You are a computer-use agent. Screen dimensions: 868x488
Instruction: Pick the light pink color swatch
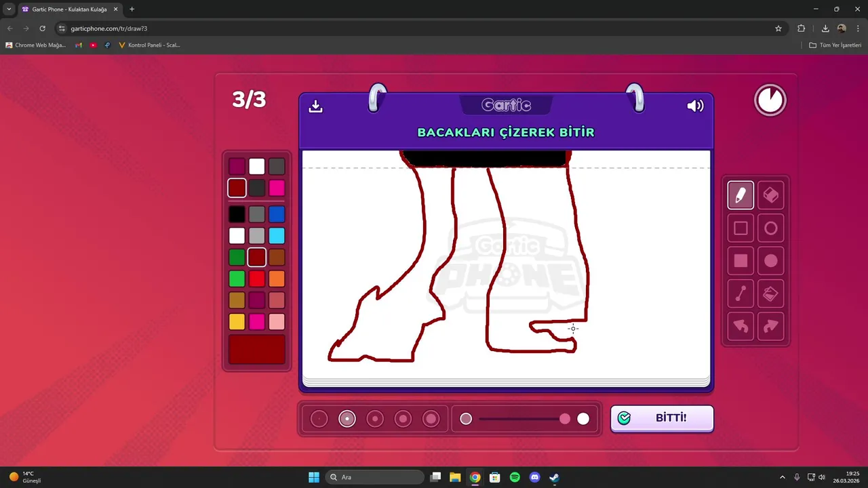(277, 322)
